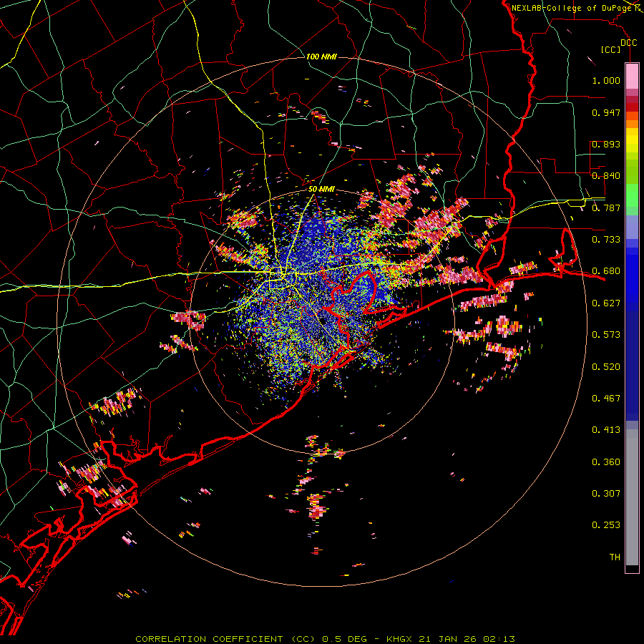The image size is (644, 644).
Task: Click the 1.000 color scale value
Action: [606, 80]
